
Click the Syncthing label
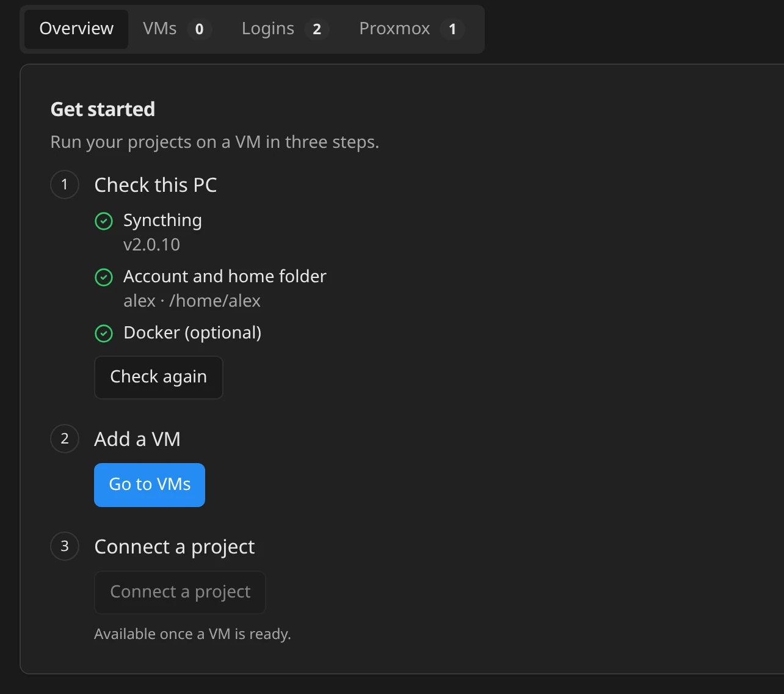(162, 221)
